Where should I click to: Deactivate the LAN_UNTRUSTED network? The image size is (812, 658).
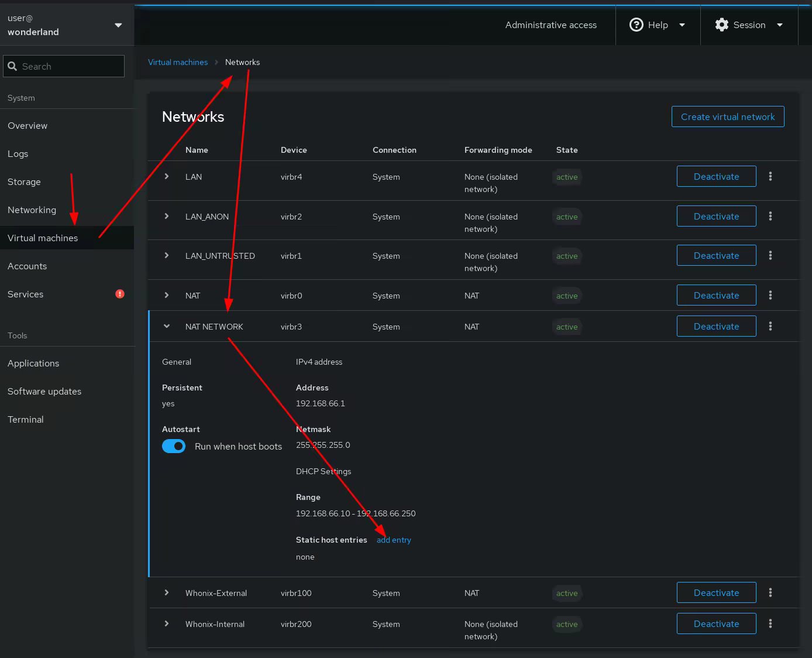click(x=716, y=255)
